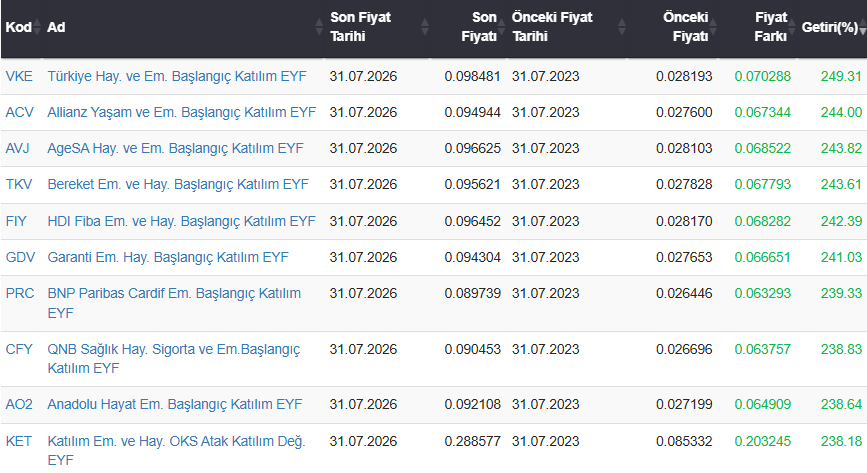This screenshot has width=867, height=473.
Task: Select price difference 0.070288
Action: [x=762, y=76]
